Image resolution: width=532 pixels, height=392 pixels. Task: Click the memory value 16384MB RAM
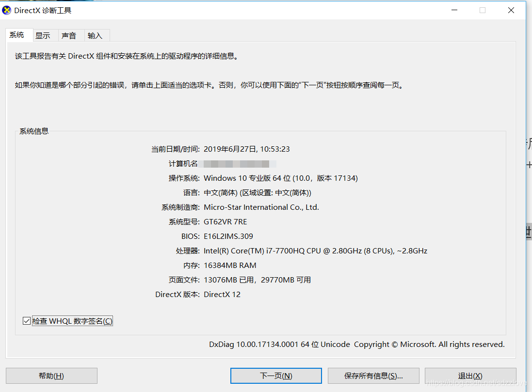point(230,266)
